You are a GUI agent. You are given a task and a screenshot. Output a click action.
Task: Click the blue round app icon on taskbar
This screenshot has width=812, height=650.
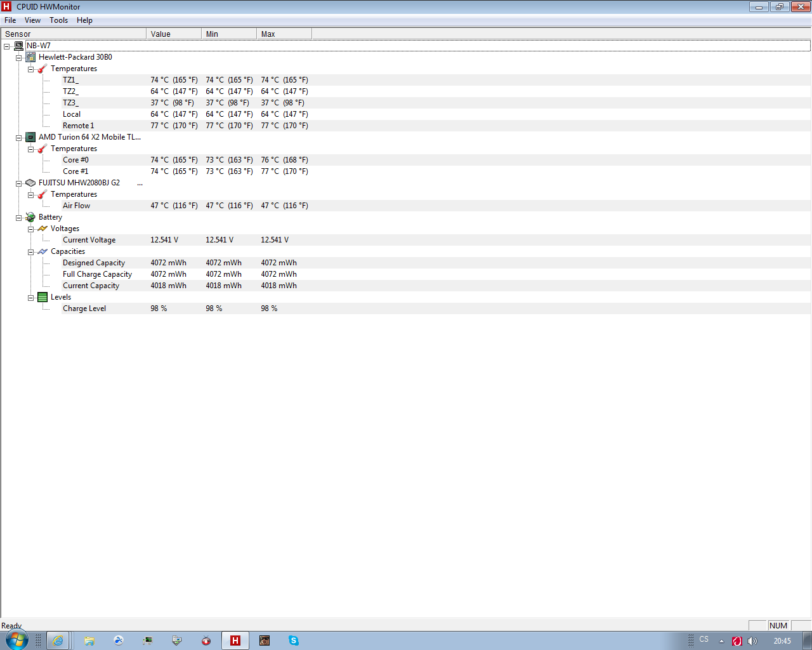coord(119,640)
